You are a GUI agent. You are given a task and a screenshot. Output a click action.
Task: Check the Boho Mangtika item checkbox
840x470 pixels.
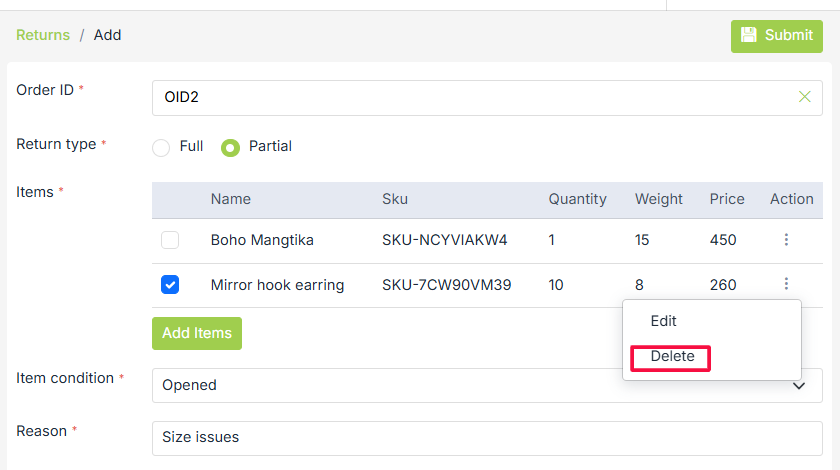click(170, 240)
